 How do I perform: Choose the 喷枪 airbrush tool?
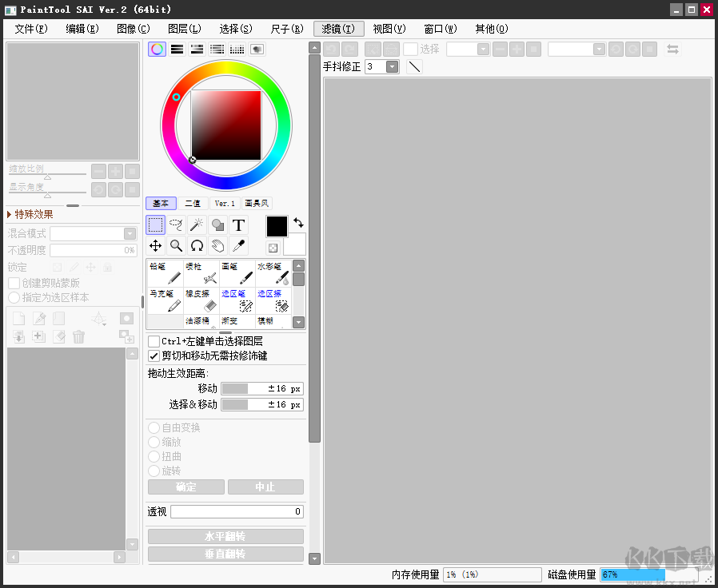201,273
